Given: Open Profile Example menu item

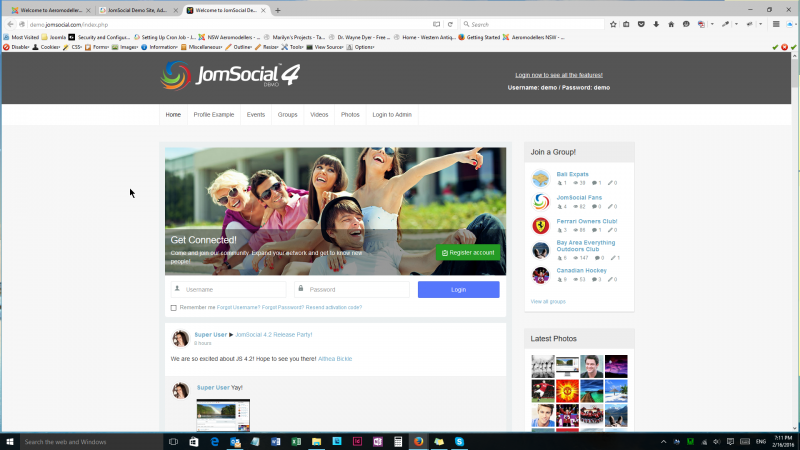Looking at the screenshot, I should click(x=214, y=115).
